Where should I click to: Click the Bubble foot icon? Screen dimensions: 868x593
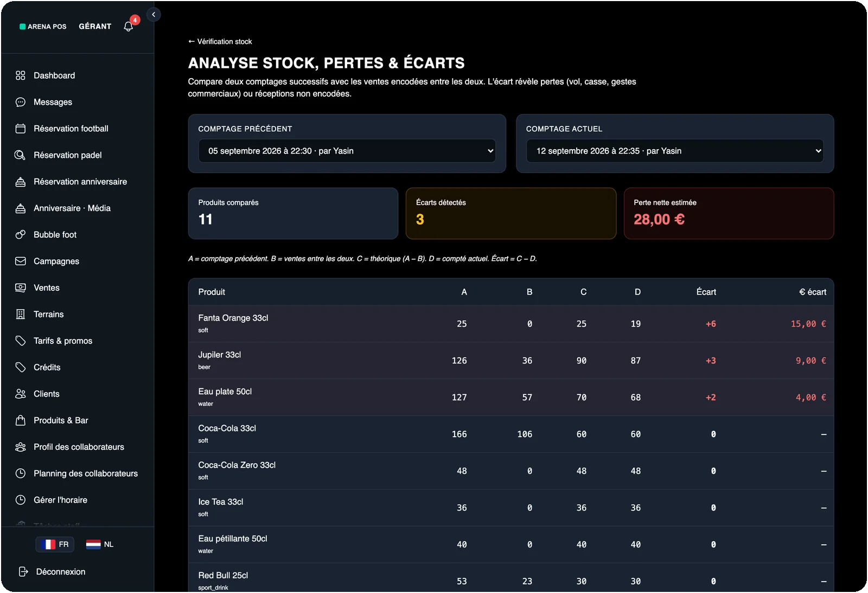tap(21, 234)
